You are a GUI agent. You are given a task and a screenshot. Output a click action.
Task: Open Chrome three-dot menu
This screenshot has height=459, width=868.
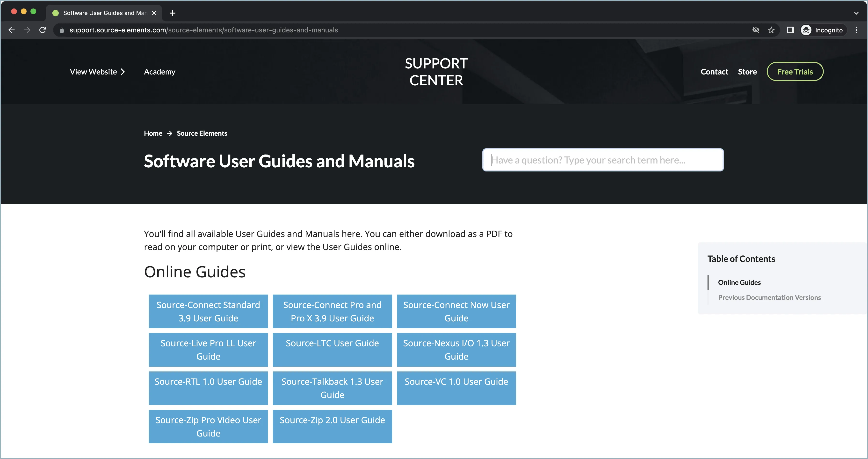856,30
